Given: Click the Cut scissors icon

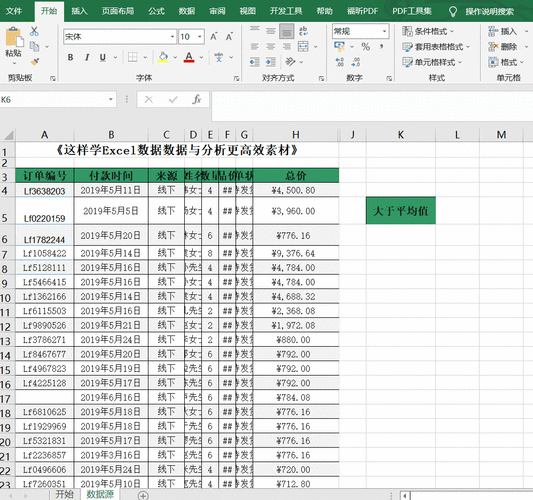Looking at the screenshot, I should [x=34, y=31].
